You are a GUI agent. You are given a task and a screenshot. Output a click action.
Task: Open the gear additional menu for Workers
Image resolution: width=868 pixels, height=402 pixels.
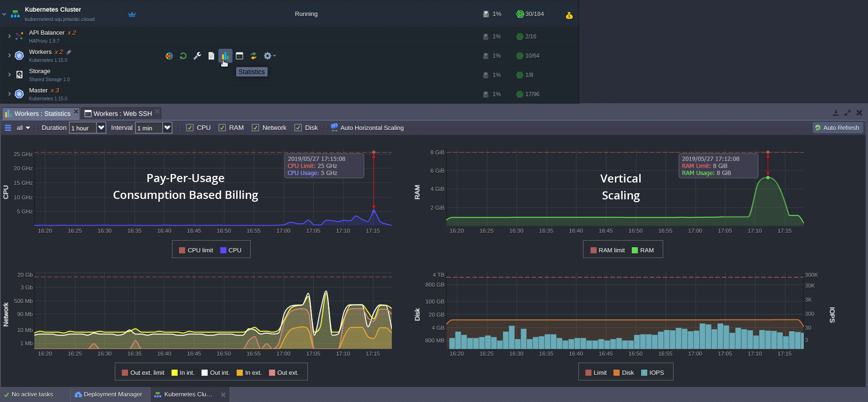(269, 56)
